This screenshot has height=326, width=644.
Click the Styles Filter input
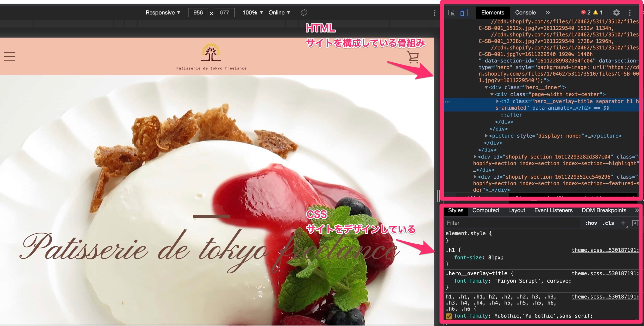[512, 223]
